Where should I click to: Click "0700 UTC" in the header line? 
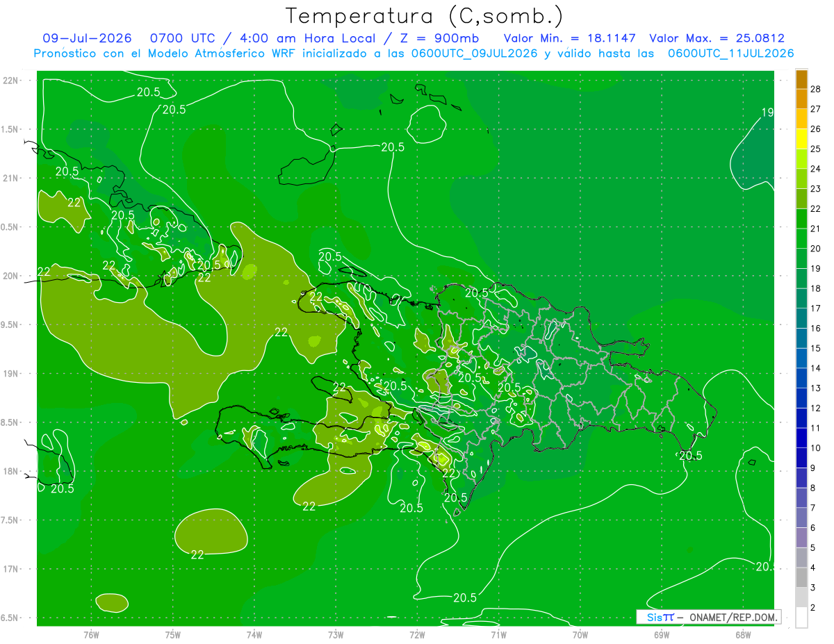coord(183,38)
